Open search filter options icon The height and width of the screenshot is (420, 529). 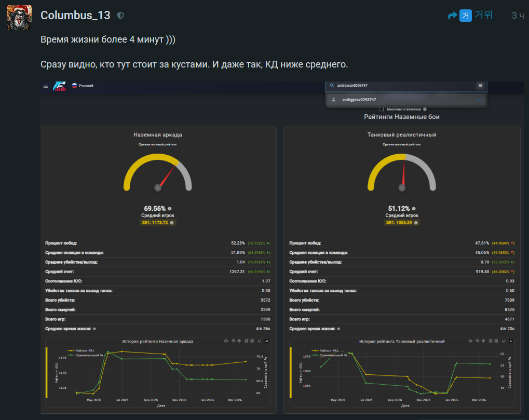click(480, 86)
